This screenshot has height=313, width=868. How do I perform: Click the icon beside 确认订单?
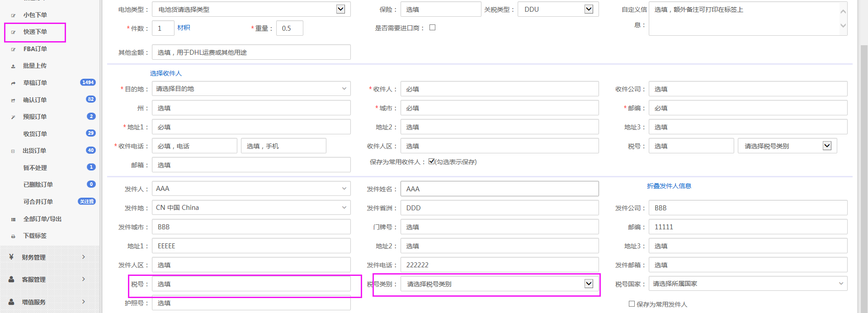coord(13,100)
